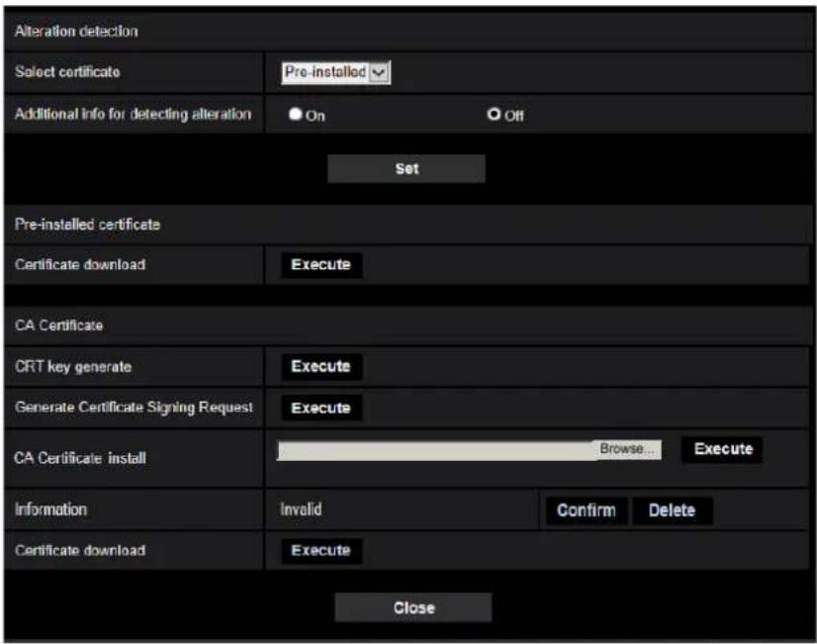Screen dimensions: 817x644
Task: Click the 'Alteration detection' heading
Action: coord(76,32)
